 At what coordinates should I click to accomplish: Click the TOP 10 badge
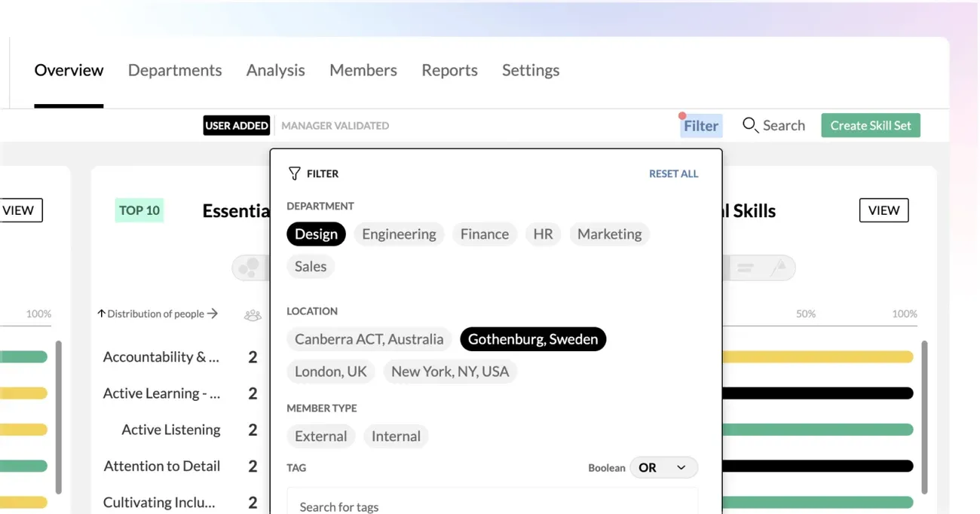click(x=139, y=210)
